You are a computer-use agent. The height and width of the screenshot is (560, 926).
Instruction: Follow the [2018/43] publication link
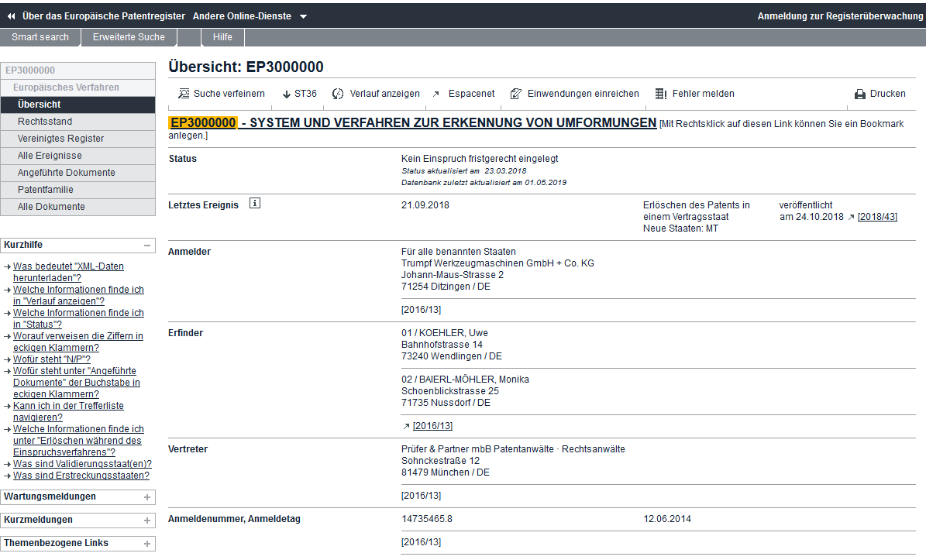[877, 217]
